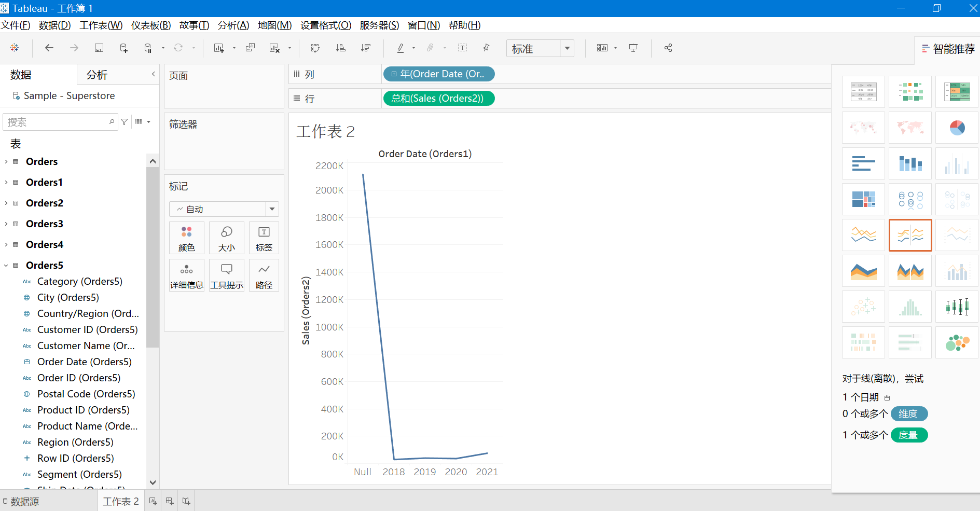Select the horizontal bars chart in Show Me

(x=863, y=163)
